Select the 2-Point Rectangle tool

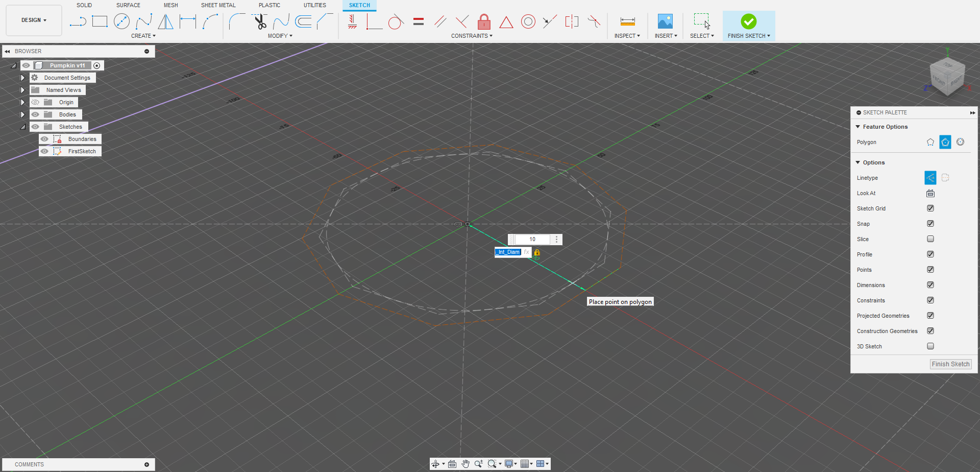click(x=100, y=21)
